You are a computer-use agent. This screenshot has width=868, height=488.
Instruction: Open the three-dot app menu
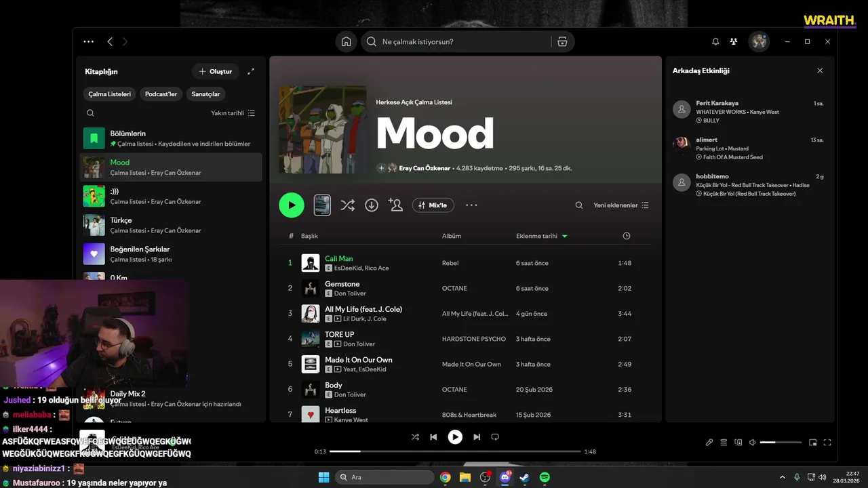tap(89, 41)
